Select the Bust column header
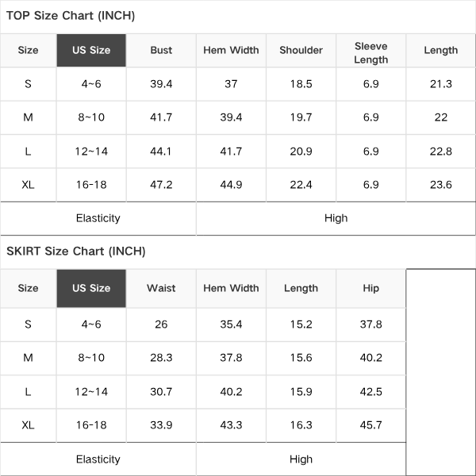 tap(161, 50)
